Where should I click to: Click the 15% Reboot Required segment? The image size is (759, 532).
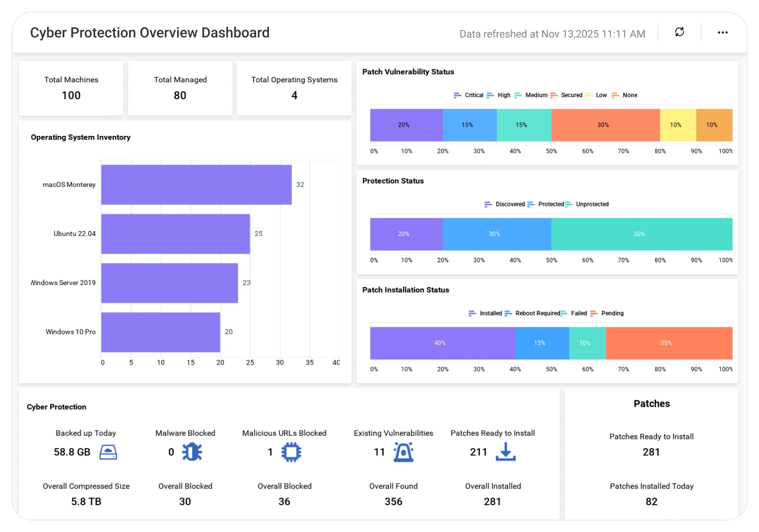coord(542,343)
